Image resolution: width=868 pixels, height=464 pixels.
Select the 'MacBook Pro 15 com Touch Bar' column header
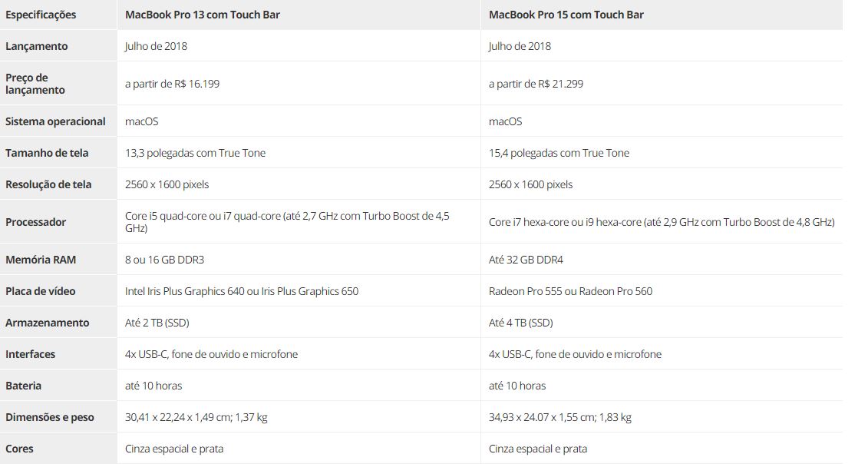tap(566, 15)
